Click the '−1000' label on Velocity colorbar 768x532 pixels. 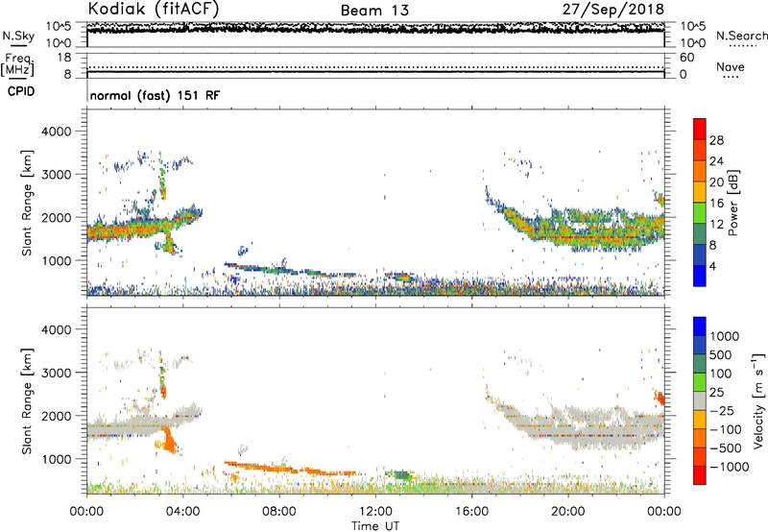(730, 467)
